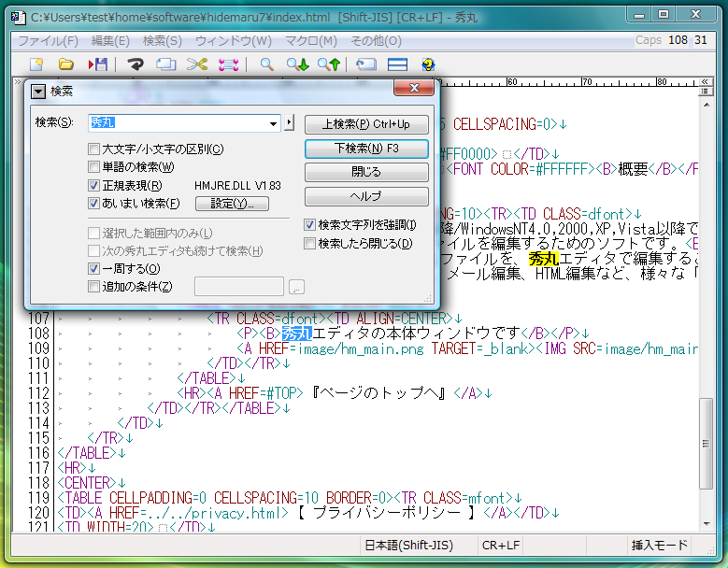
Task: Open the 検索 dialog system menu arrow
Action: point(38,92)
